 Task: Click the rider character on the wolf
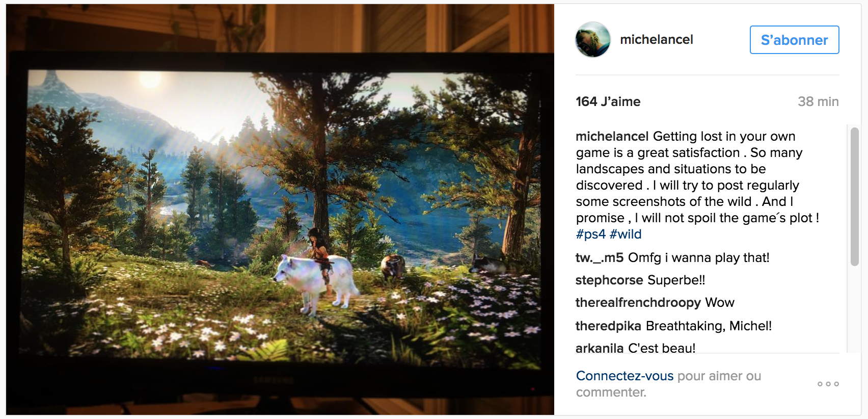(x=319, y=250)
